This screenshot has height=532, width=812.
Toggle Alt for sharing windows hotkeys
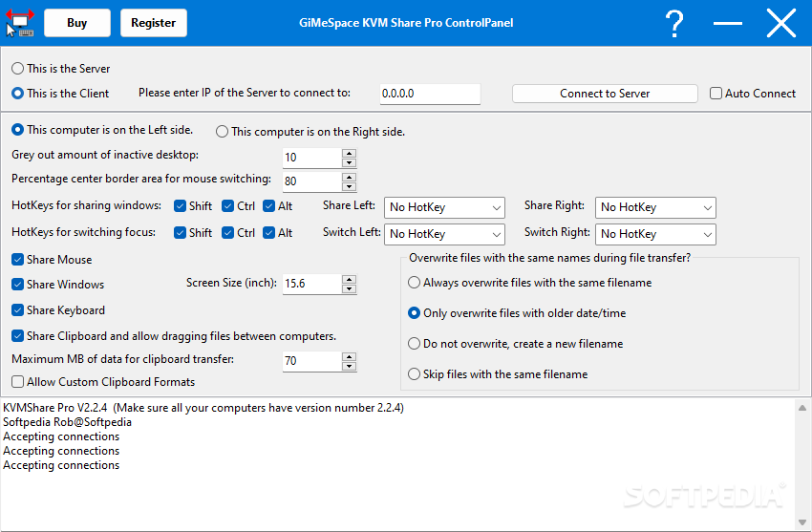pos(278,206)
